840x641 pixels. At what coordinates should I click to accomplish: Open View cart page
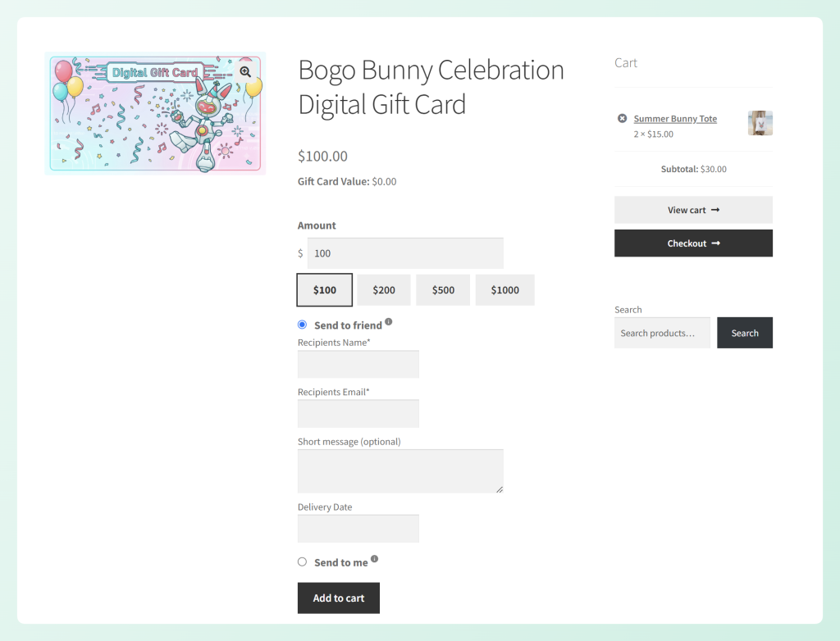[693, 210]
